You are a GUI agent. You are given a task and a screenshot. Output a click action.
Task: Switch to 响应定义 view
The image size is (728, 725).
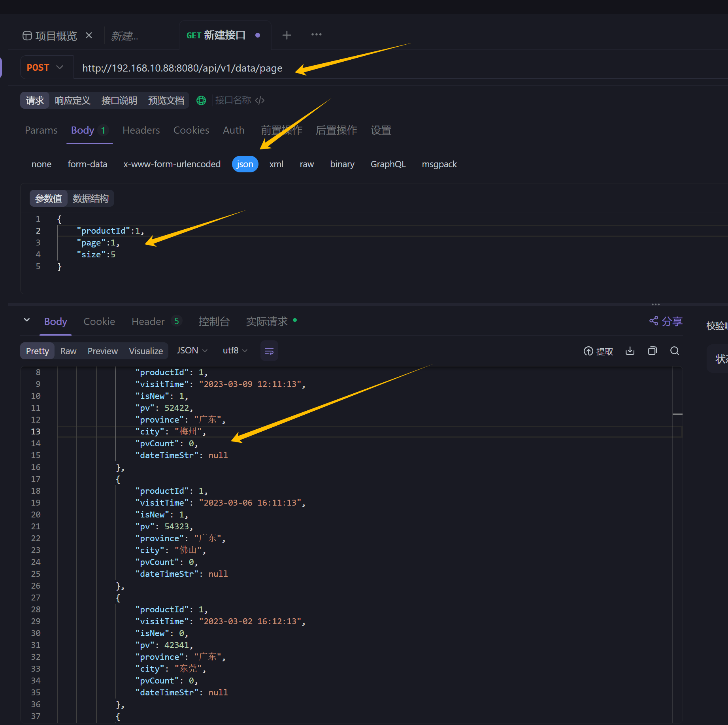tap(73, 100)
